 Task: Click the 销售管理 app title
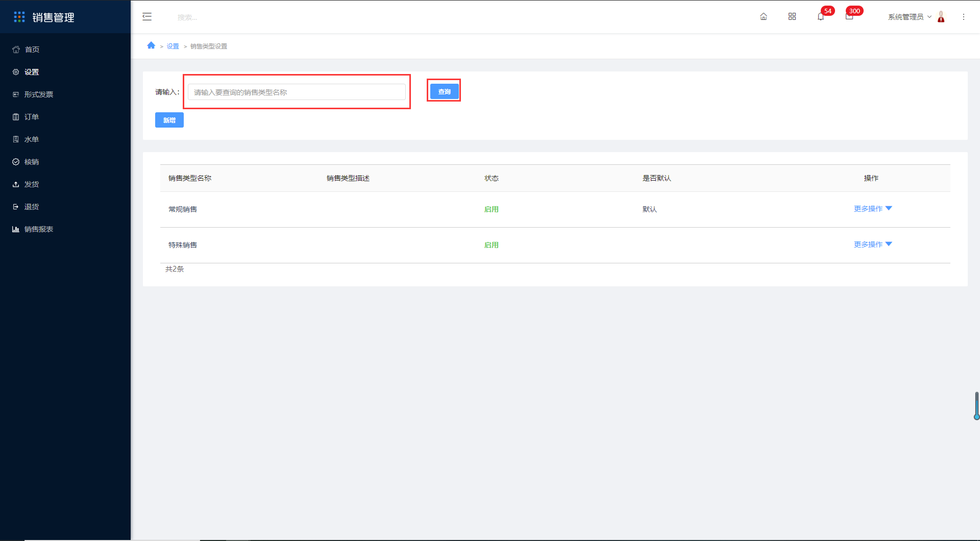coord(53,17)
